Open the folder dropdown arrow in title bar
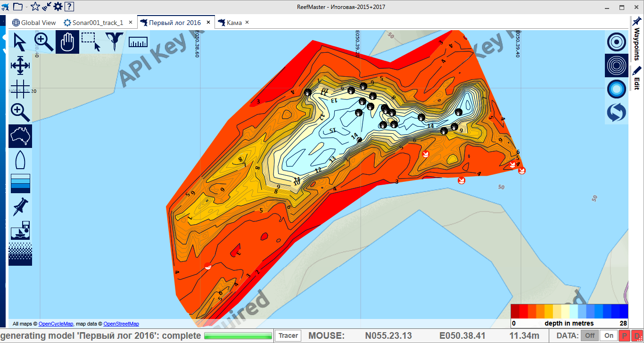The height and width of the screenshot is (343, 644). click(x=26, y=7)
